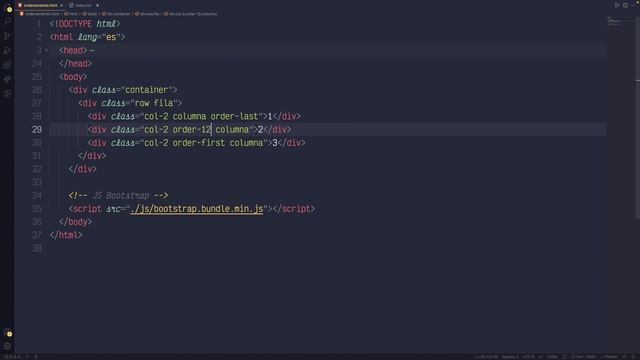Click the Spaces indentation status entry
640x360 pixels.
(510, 357)
